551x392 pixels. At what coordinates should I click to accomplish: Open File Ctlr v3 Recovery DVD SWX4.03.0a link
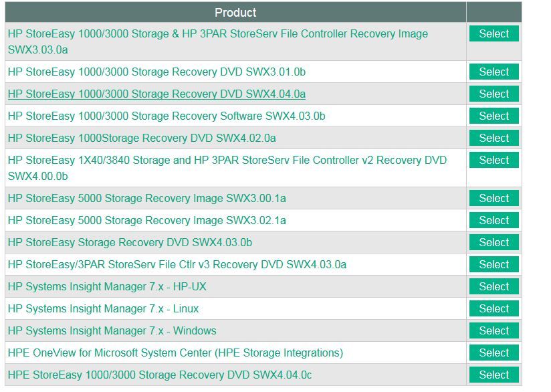tap(177, 264)
